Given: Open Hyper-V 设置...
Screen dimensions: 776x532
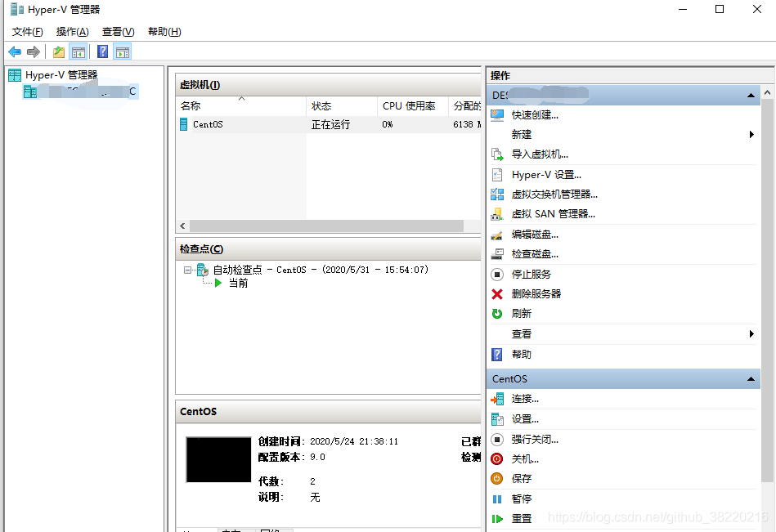Looking at the screenshot, I should tap(546, 175).
